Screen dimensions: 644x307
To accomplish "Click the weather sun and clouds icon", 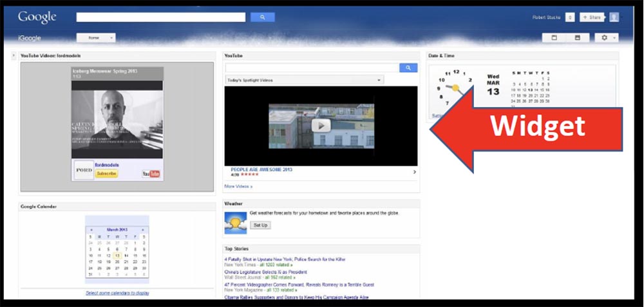I will click(235, 223).
